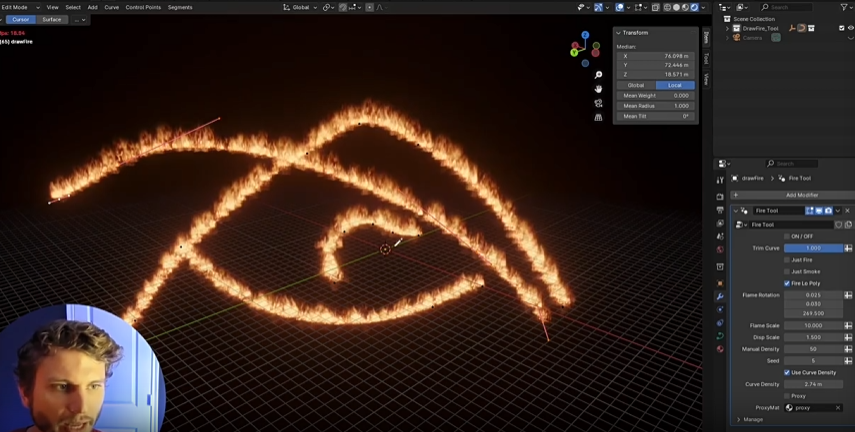The image size is (855, 432).
Task: Toggle Use Curve Density checkbox
Action: point(787,372)
